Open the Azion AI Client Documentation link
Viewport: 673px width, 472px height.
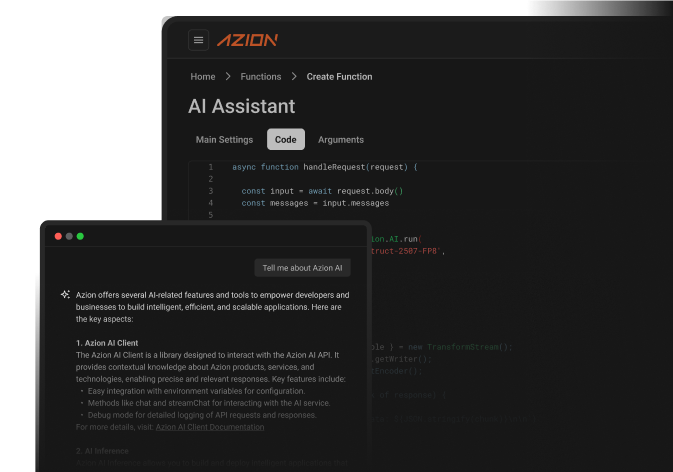(x=210, y=427)
